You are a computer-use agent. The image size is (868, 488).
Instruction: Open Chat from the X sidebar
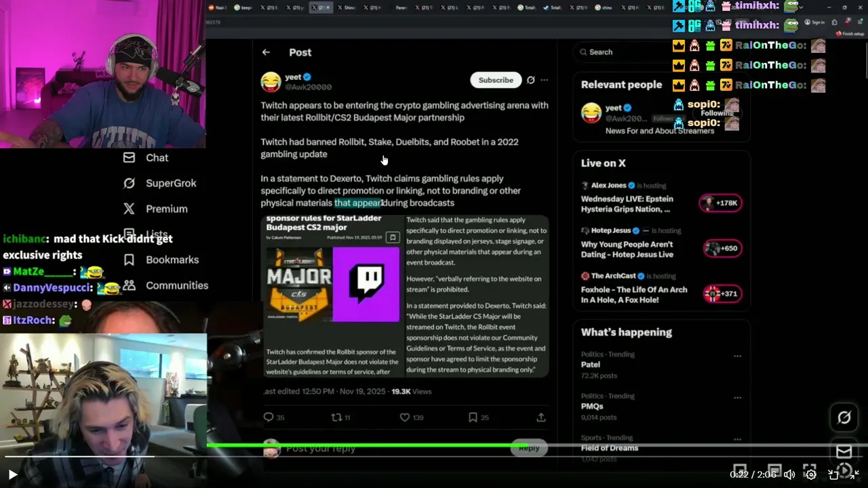(x=157, y=157)
